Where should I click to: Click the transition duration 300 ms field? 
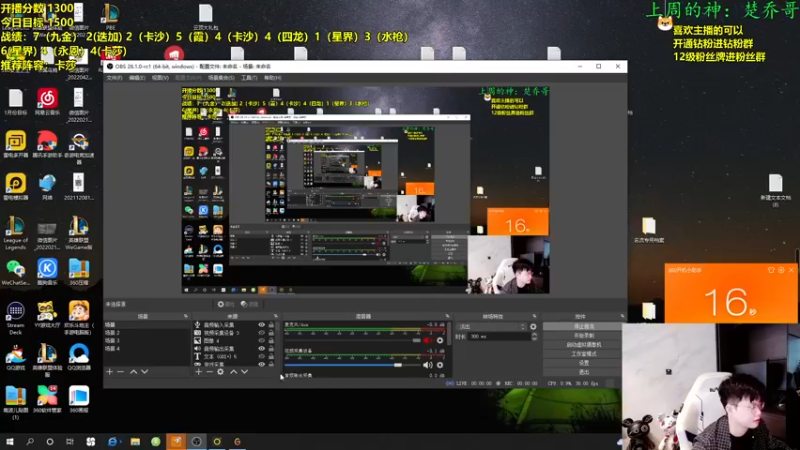(498, 337)
